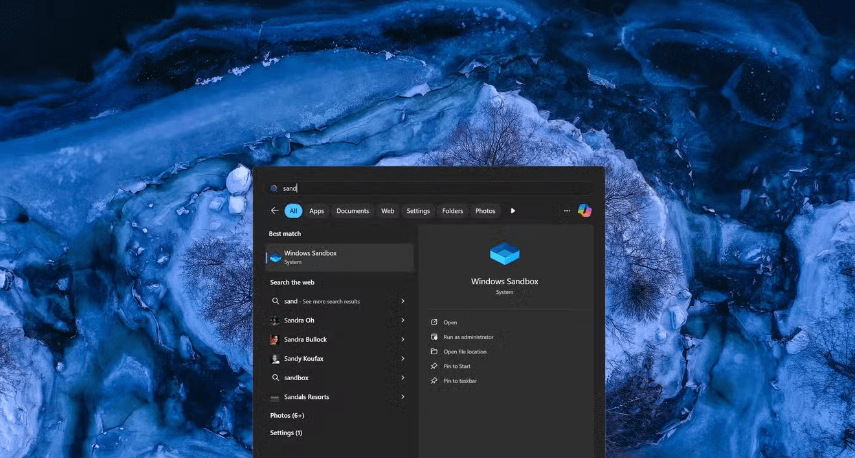Expand arrow for 'sand' web result

[x=403, y=302]
